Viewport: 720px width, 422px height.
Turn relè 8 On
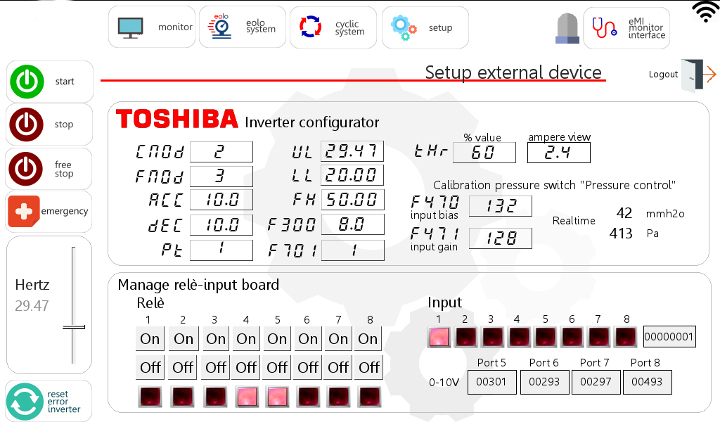pyautogui.click(x=368, y=339)
